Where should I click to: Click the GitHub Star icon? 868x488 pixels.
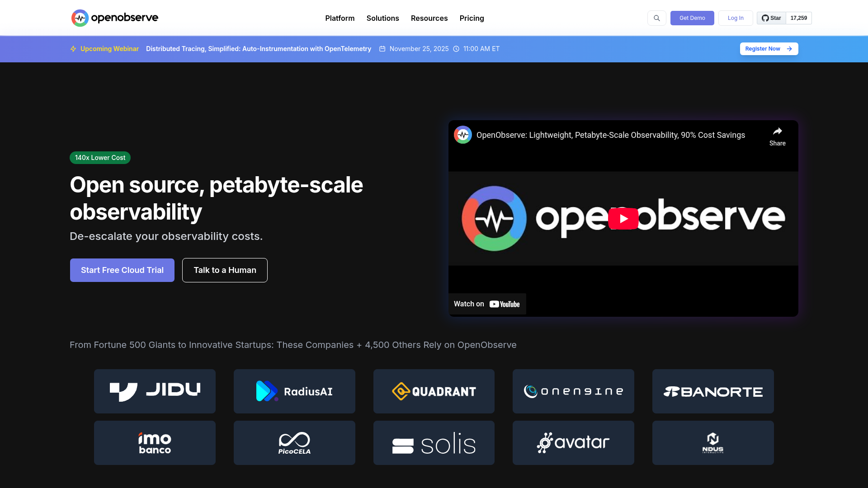click(764, 18)
